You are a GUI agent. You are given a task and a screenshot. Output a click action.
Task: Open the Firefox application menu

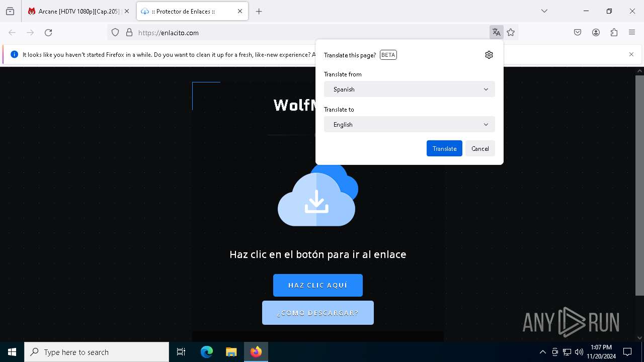(x=632, y=33)
